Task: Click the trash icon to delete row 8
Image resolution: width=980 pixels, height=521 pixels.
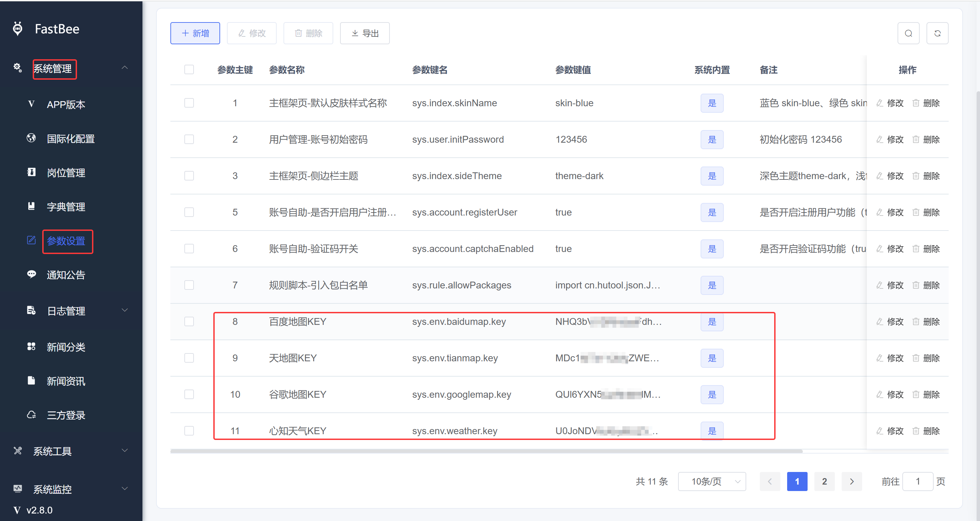Action: [916, 322]
